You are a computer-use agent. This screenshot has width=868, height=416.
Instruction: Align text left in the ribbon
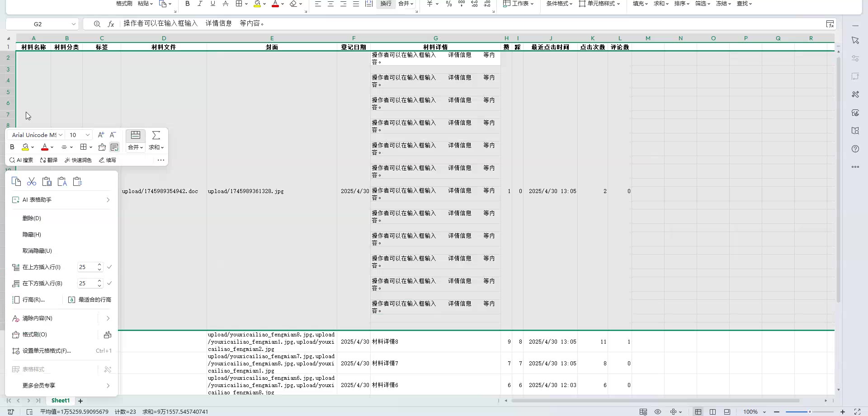(x=318, y=4)
